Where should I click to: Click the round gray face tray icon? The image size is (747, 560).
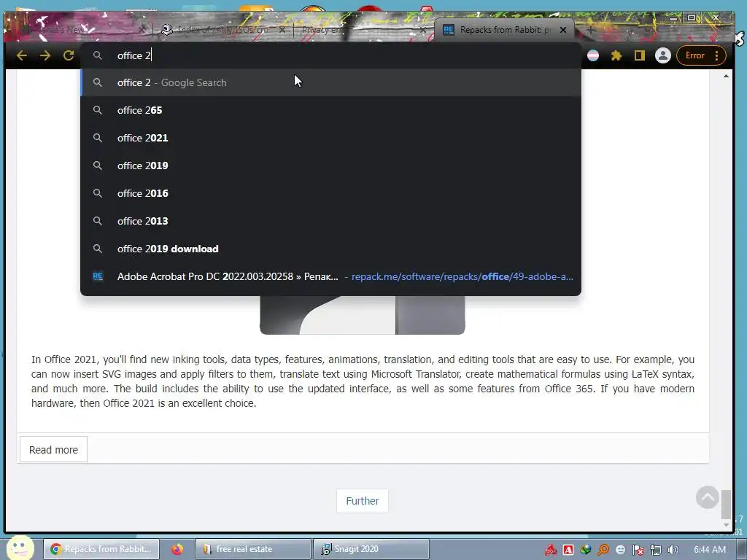tap(620, 550)
